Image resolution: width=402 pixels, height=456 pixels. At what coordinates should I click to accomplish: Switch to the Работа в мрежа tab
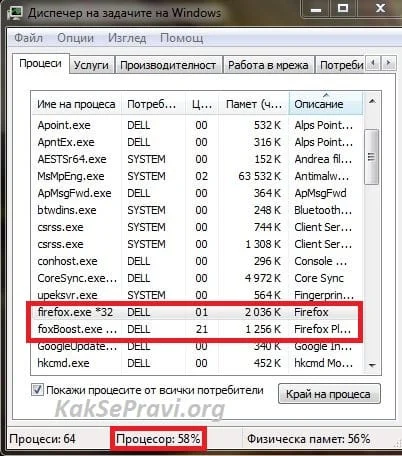click(268, 65)
